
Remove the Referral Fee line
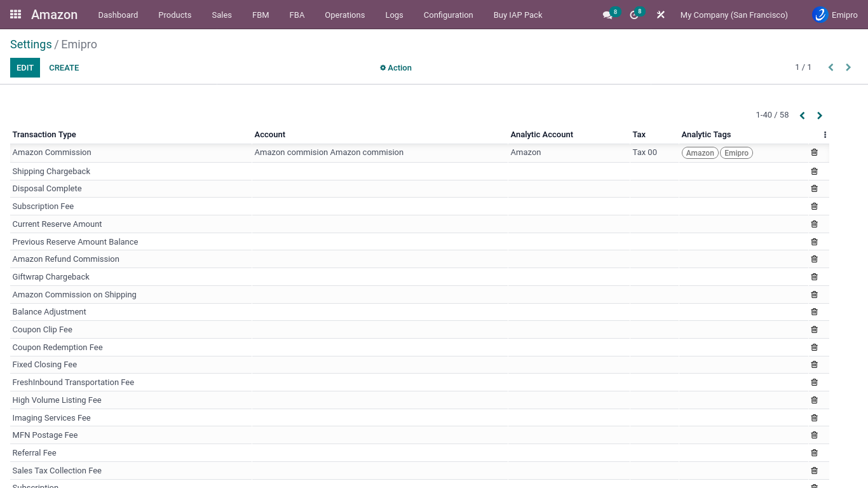click(814, 453)
